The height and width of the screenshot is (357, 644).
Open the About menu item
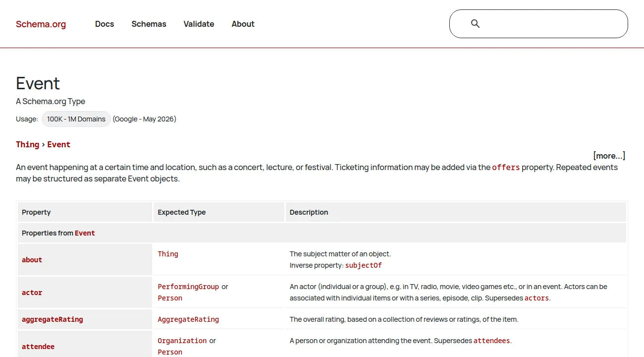click(243, 24)
